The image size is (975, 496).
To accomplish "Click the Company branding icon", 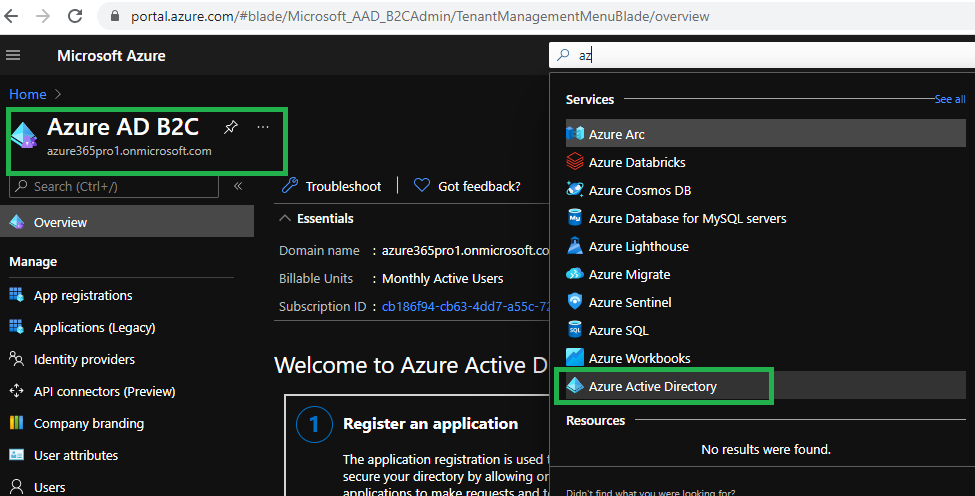I will 16,423.
